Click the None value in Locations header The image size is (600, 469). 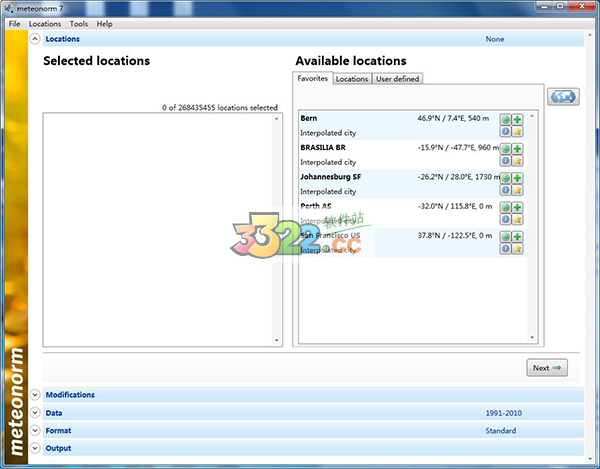pos(495,39)
